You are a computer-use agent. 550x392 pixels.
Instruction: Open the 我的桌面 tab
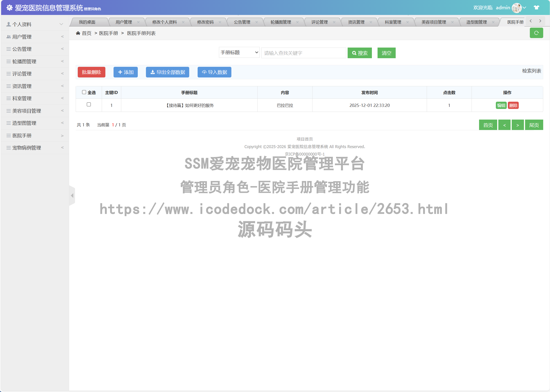pos(88,22)
